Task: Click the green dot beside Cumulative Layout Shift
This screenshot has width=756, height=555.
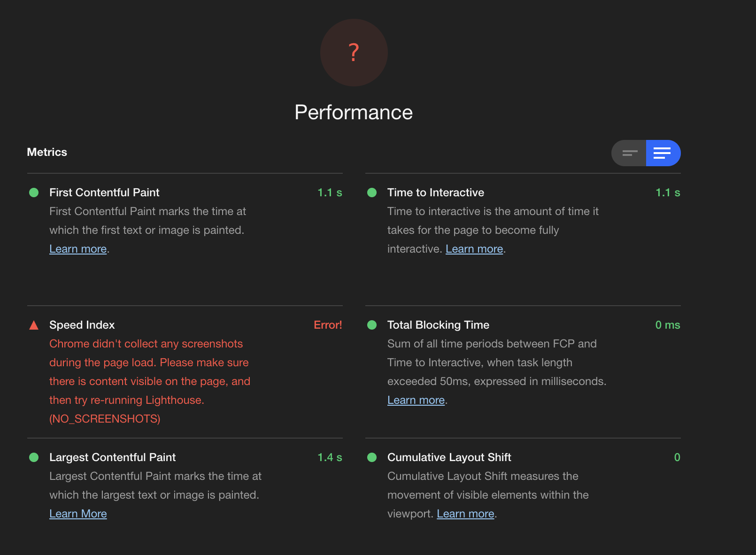Action: click(x=371, y=457)
